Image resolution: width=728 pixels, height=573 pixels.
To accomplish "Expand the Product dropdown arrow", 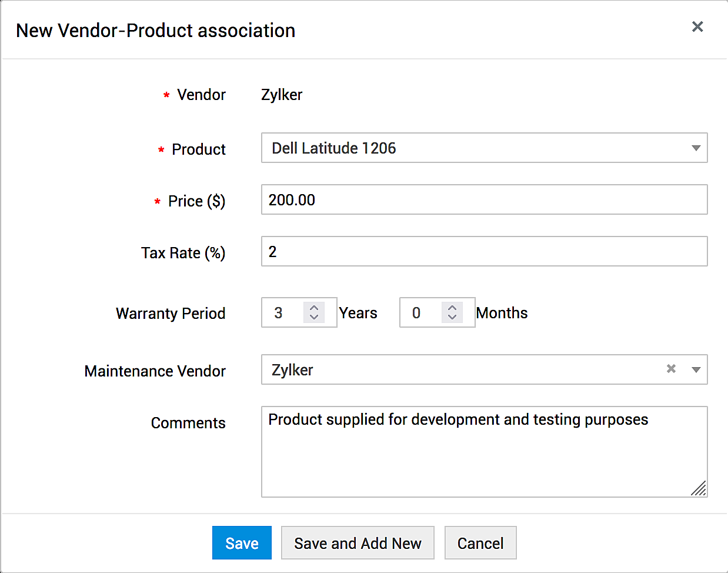I will [x=696, y=148].
